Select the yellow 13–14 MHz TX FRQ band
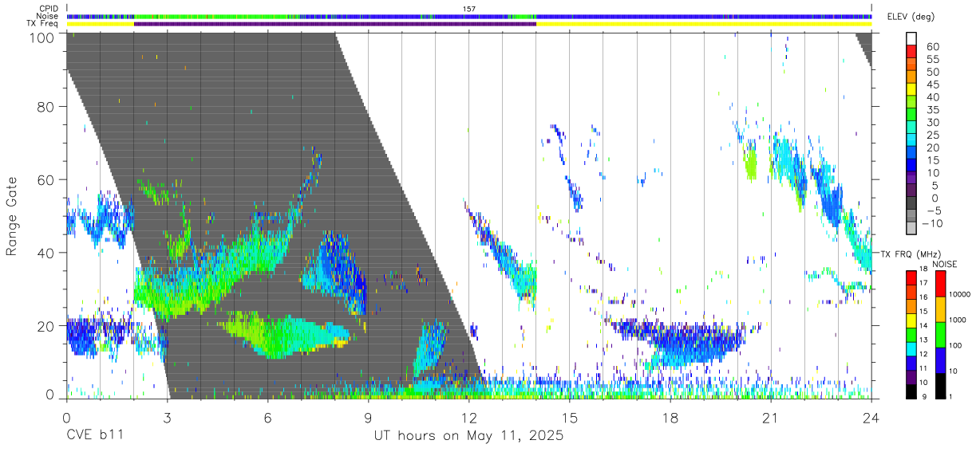Viewport: 980px width, 452px height. tap(911, 320)
